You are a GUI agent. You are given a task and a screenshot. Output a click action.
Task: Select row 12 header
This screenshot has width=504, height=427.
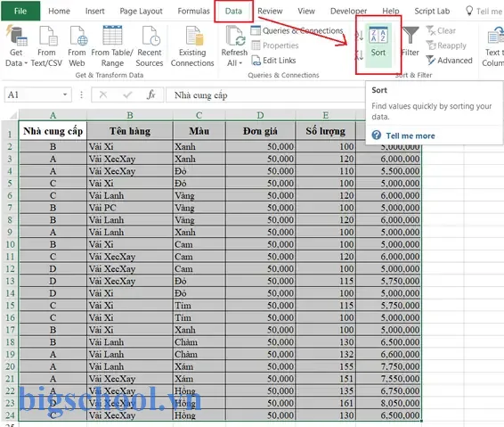(10, 268)
